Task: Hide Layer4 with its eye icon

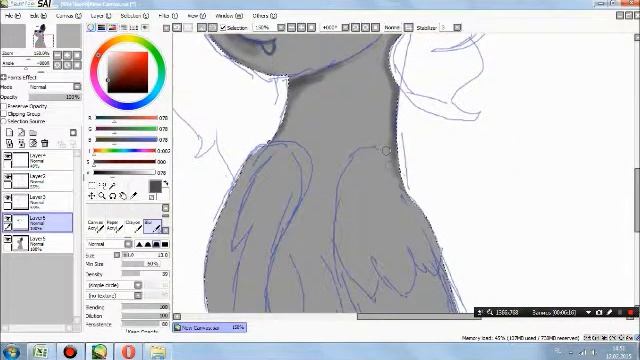Action: [x=7, y=156]
